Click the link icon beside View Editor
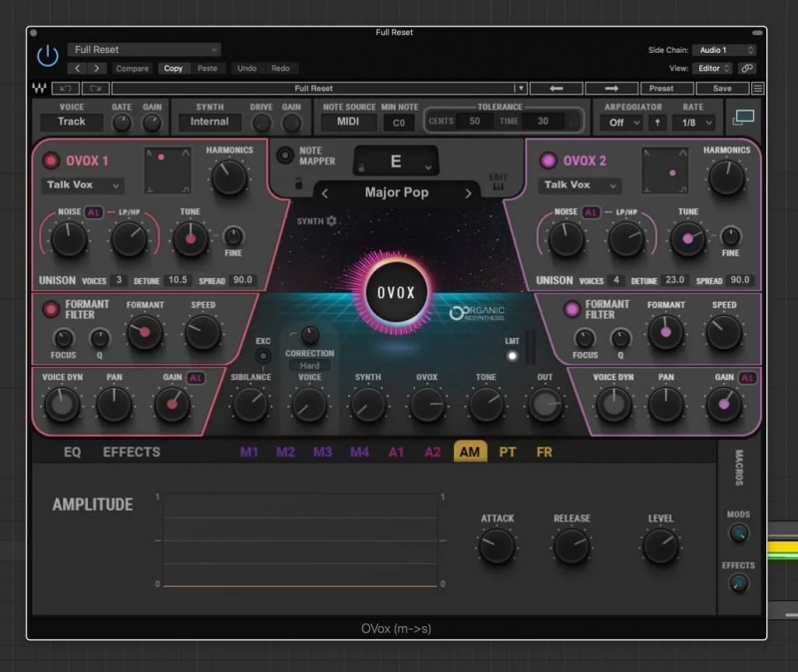Screen dimensions: 798x672 [746, 68]
